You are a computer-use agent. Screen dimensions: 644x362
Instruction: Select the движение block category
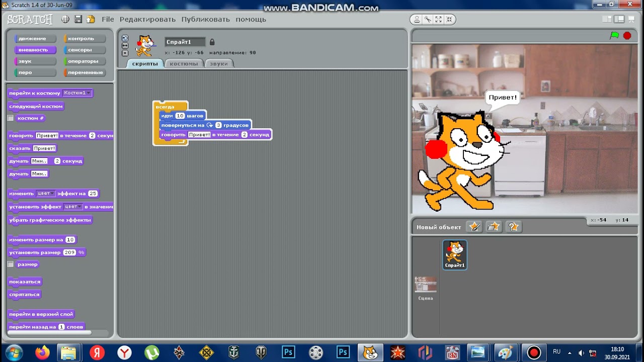click(35, 39)
